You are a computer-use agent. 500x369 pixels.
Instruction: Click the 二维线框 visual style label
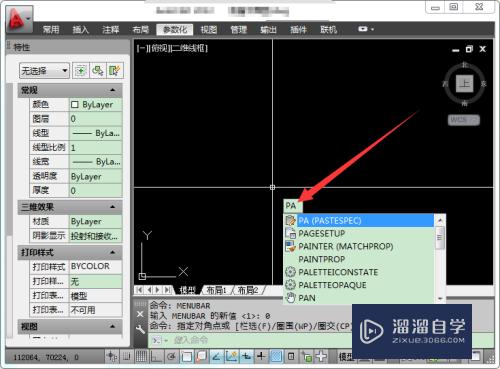click(188, 48)
